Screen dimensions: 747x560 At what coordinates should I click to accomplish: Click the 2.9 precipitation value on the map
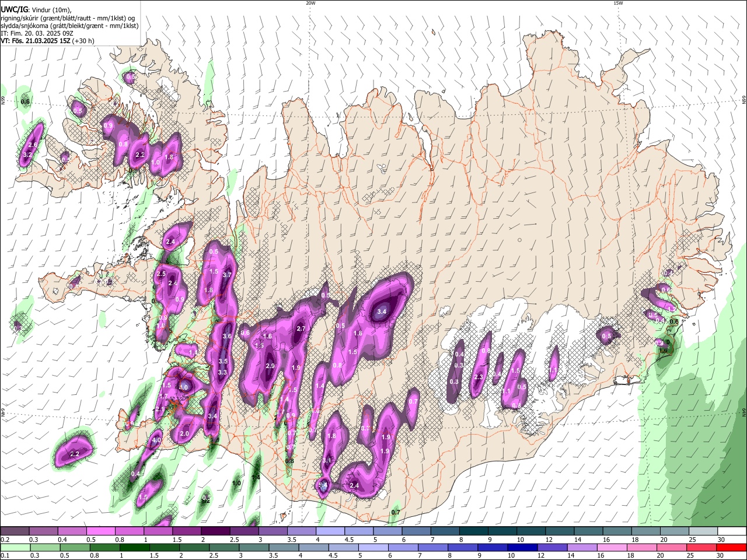270,366
